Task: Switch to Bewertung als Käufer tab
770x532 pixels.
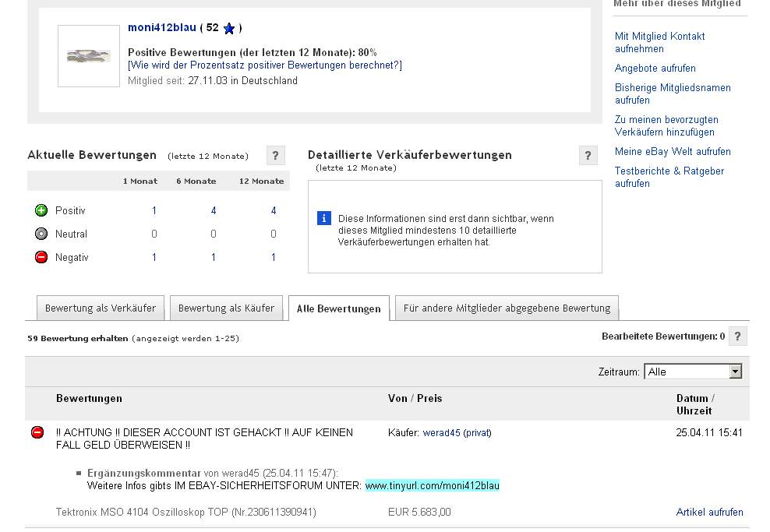Action: click(226, 308)
